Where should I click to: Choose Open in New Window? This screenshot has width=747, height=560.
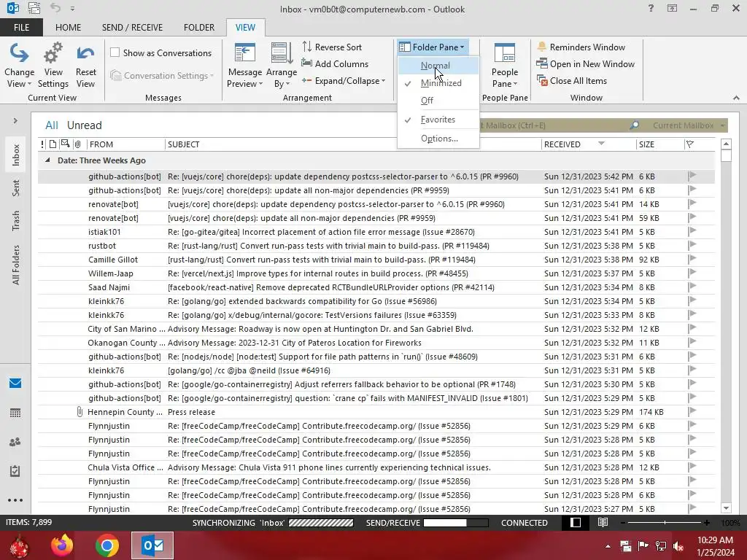click(x=586, y=64)
